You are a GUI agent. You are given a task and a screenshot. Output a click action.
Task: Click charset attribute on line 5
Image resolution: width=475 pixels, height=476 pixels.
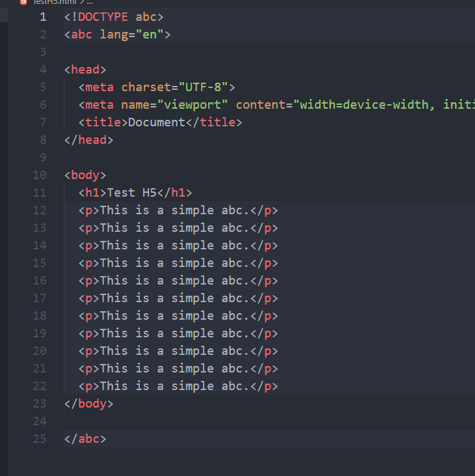(x=146, y=87)
